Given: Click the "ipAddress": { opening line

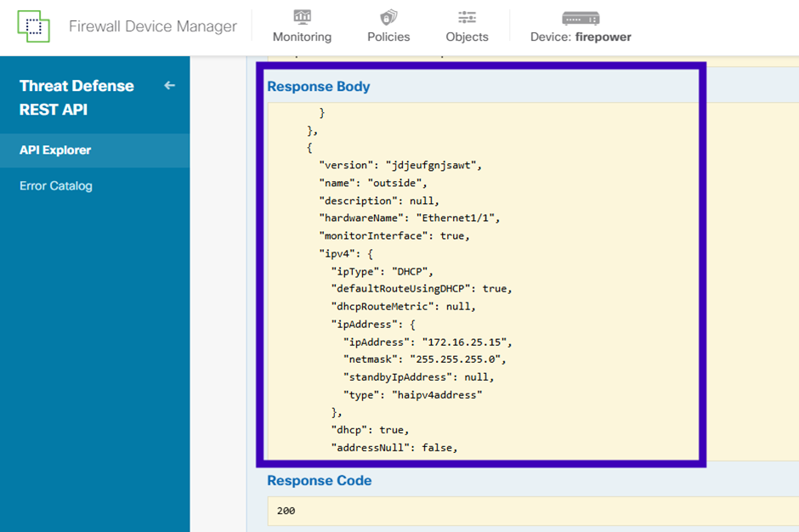Looking at the screenshot, I should click(x=373, y=324).
